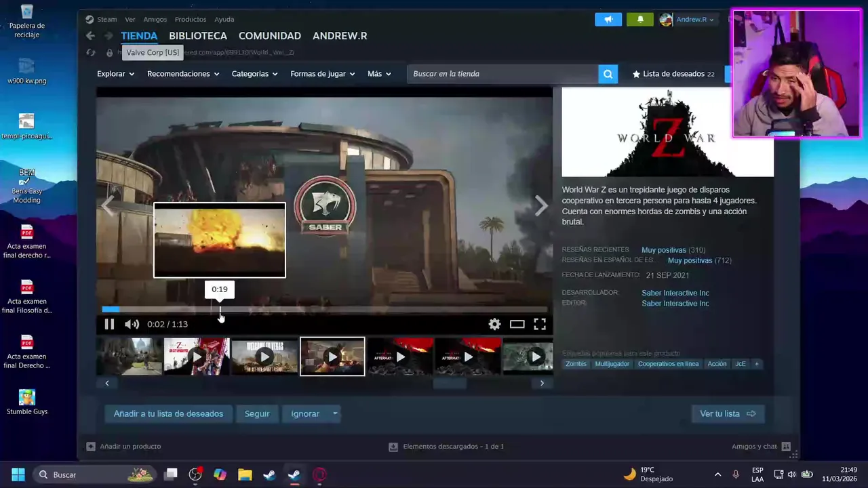Toggle theater mode on the video player
Screen dimensions: 868x488
(517, 324)
